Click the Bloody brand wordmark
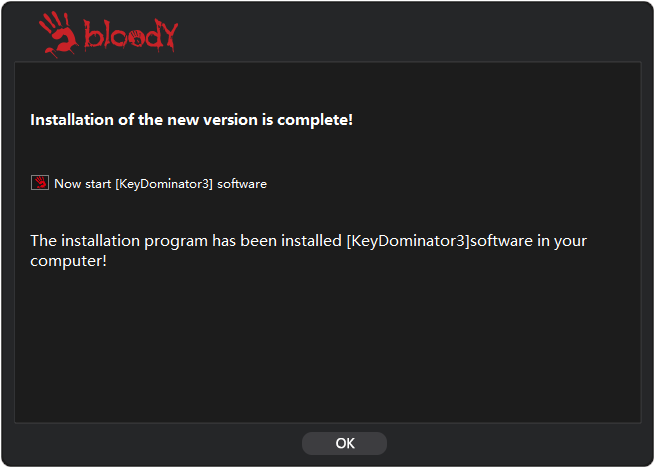The image size is (655, 468). tap(130, 35)
